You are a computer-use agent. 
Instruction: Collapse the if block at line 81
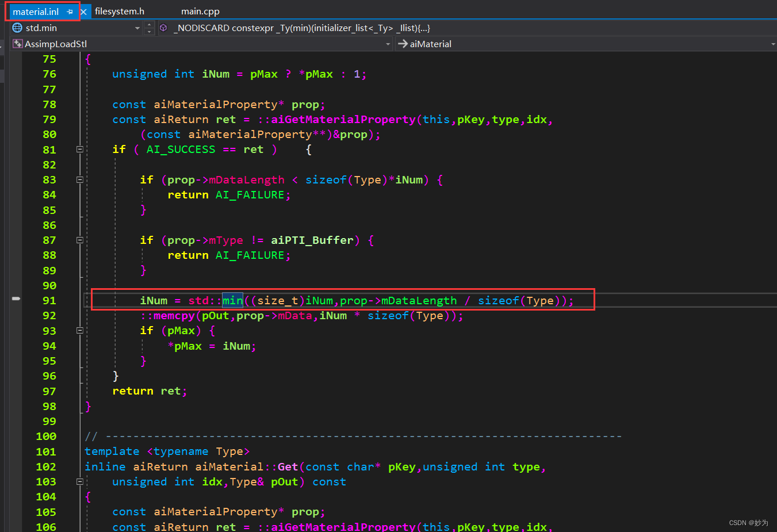point(80,150)
